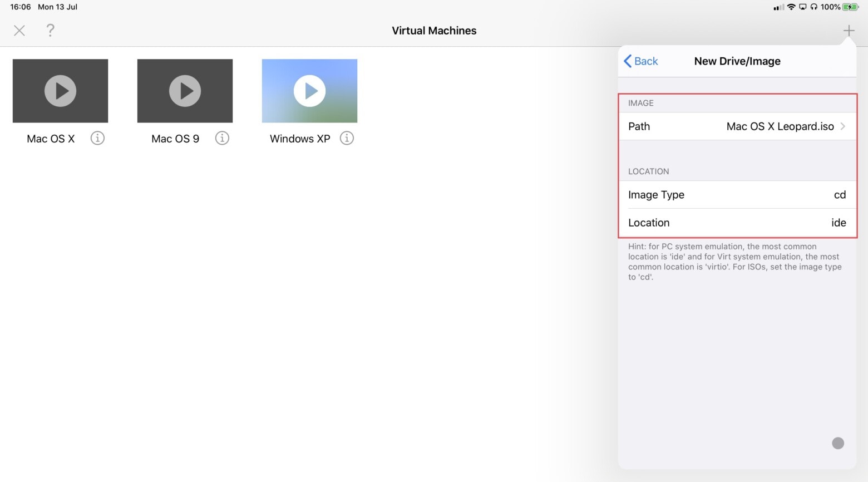Open info for the Windows XP machine
This screenshot has width=868, height=482.
[x=347, y=138]
